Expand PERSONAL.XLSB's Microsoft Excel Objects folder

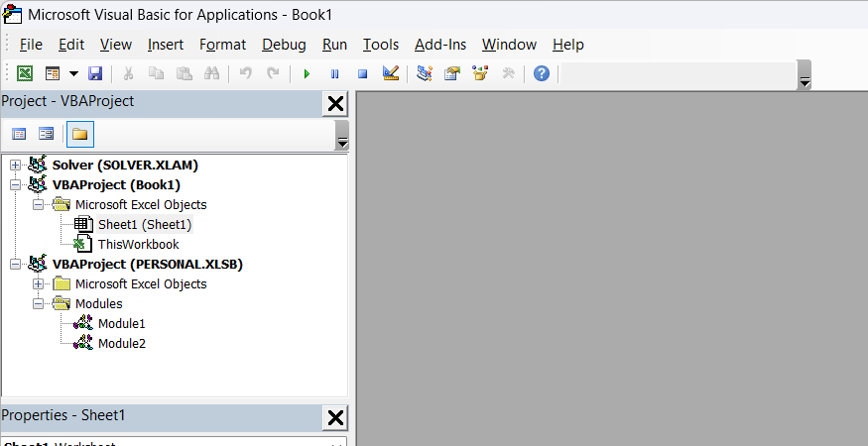39,283
